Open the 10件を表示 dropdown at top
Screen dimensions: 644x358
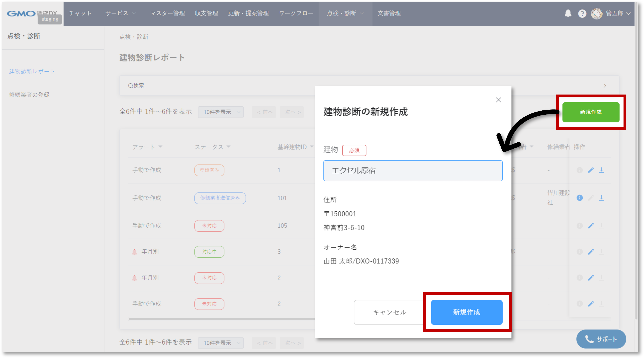click(221, 112)
